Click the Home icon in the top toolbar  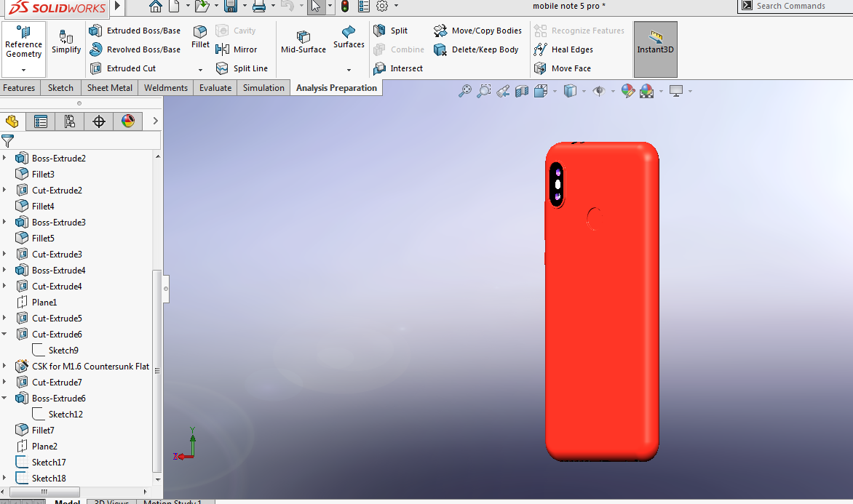click(156, 6)
